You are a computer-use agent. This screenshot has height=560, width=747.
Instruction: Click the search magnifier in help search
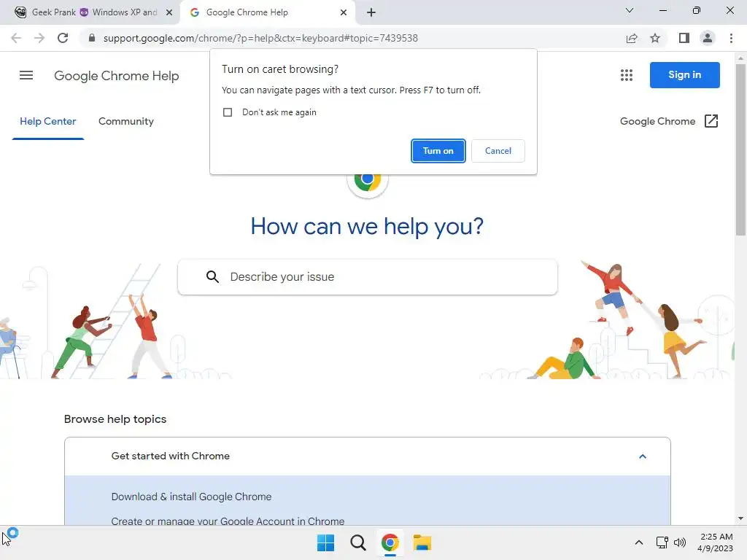pyautogui.click(x=212, y=276)
